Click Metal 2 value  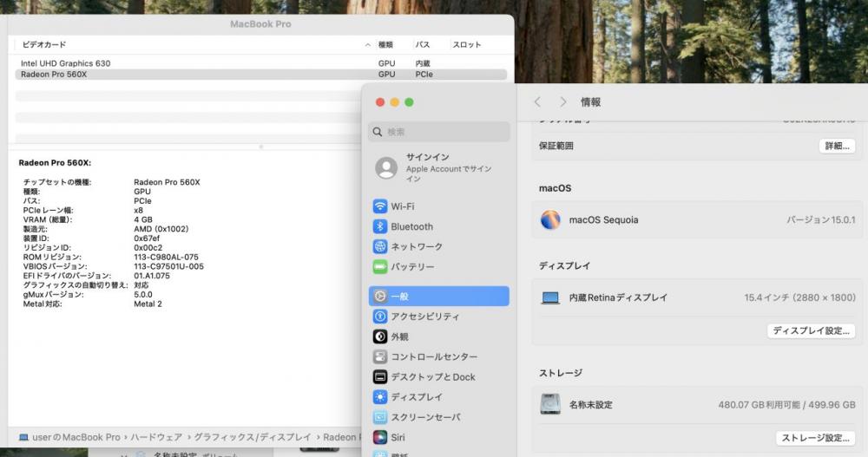[x=148, y=304]
